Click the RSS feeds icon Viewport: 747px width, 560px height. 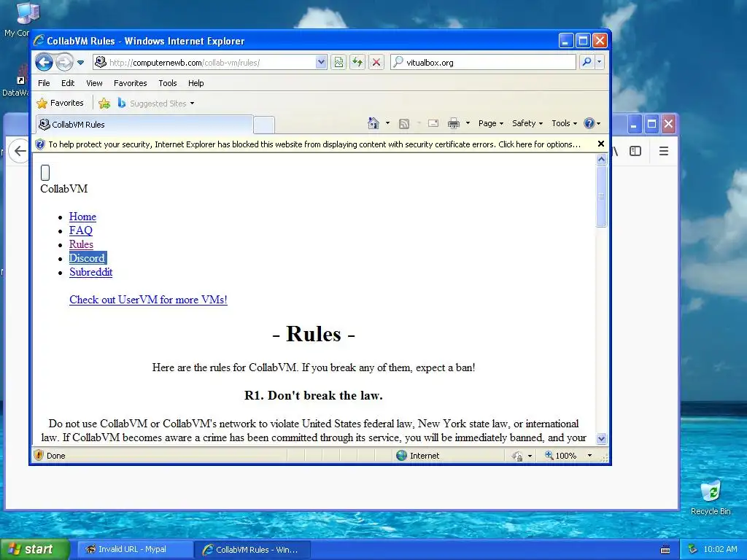coord(404,124)
